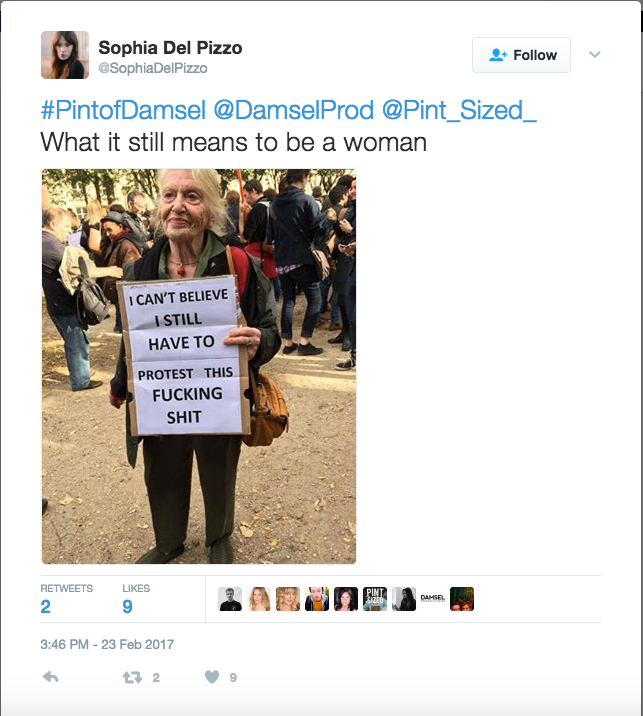Open the second liker avatar, blonde woman
The height and width of the screenshot is (716, 643).
point(259,599)
